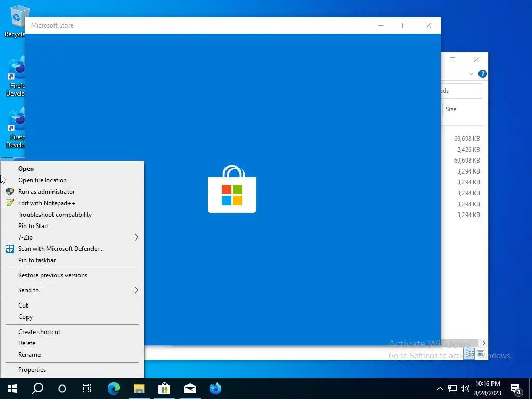Open Mail app on taskbar

pos(190,389)
